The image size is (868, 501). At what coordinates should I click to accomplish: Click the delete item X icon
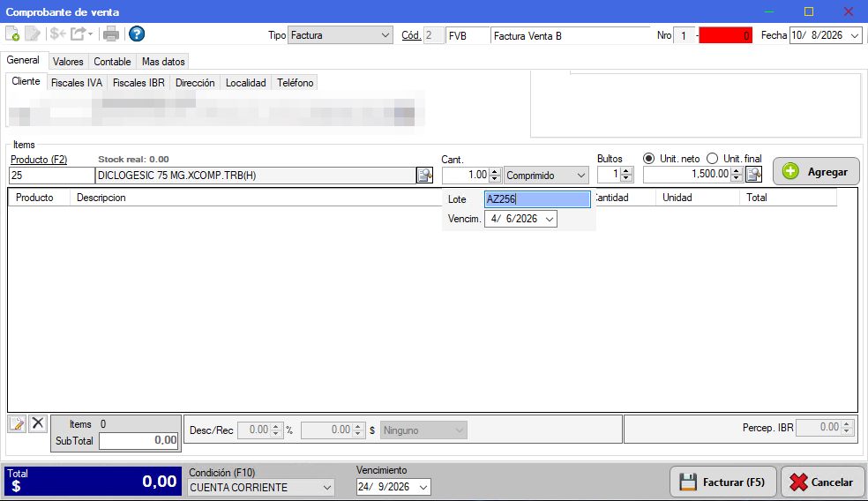point(38,424)
